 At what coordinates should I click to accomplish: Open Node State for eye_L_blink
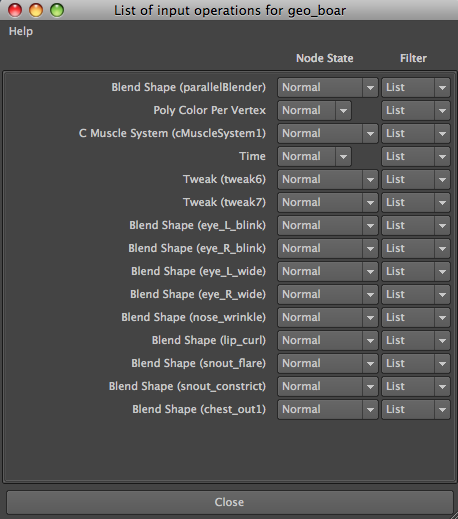tap(328, 225)
